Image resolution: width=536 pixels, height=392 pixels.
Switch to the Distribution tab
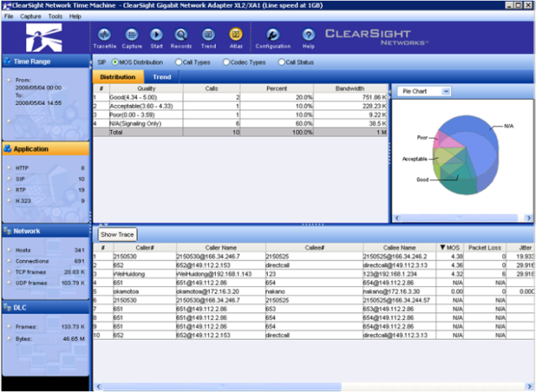click(118, 77)
